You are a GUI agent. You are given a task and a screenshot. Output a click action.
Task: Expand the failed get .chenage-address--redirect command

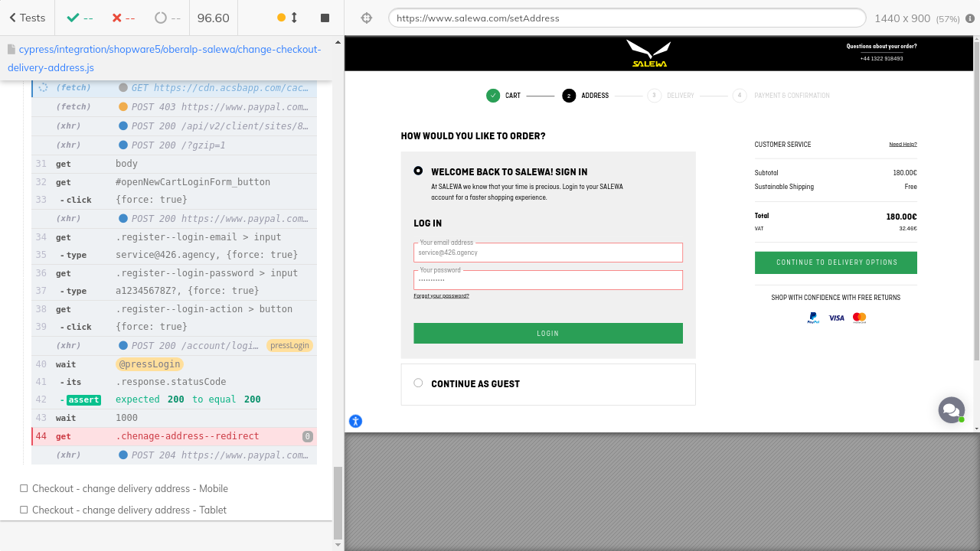[x=187, y=436]
